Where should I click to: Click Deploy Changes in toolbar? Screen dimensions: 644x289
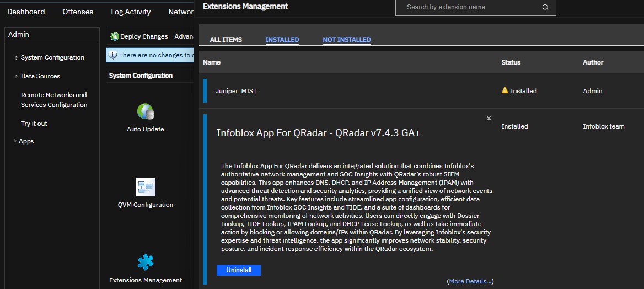coord(144,36)
